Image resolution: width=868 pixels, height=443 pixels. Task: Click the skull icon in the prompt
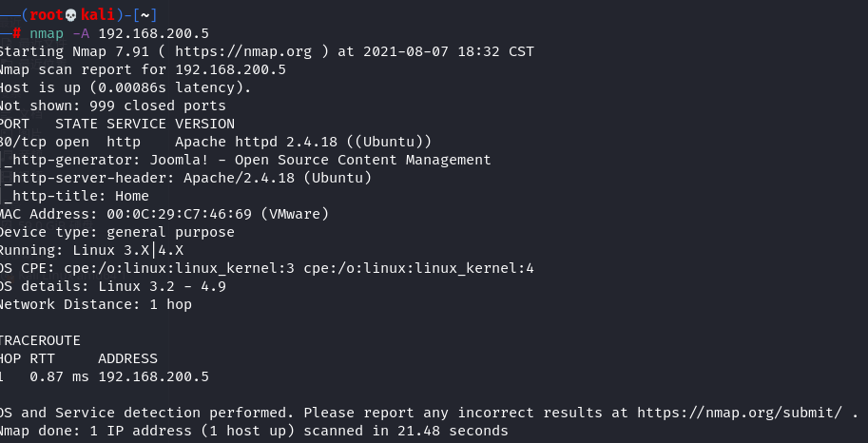click(x=71, y=15)
